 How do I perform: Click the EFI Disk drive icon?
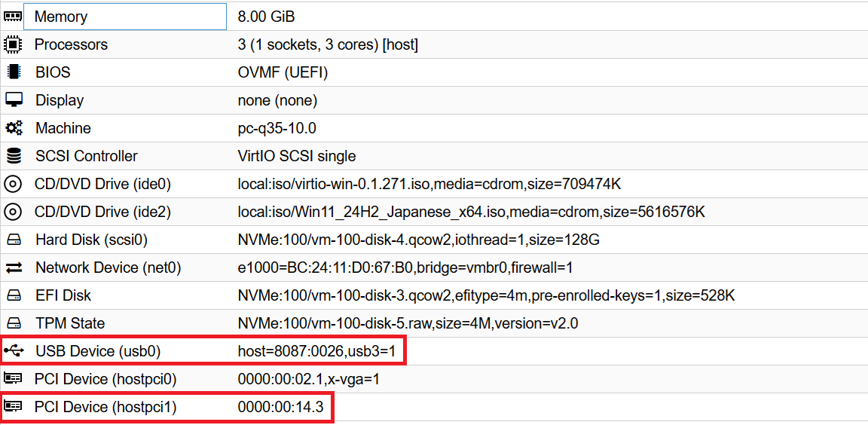click(14, 295)
